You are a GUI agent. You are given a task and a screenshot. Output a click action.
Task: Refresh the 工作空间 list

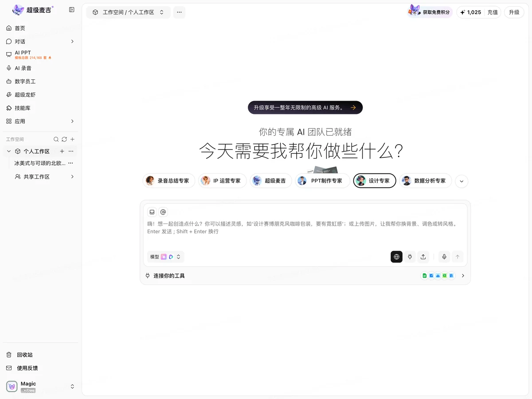tap(64, 139)
